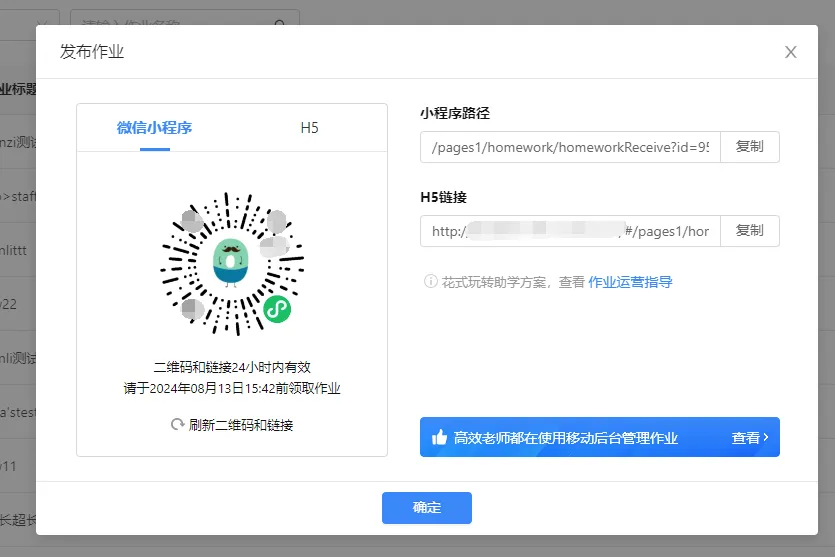Screen dimensions: 835x557
Task: Switch to the H5 tab
Action: (x=309, y=128)
